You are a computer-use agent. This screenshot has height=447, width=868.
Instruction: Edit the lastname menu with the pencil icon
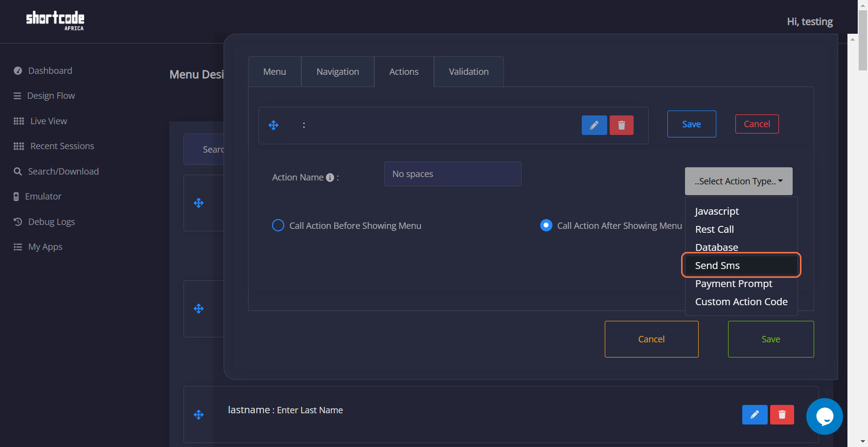pos(754,415)
